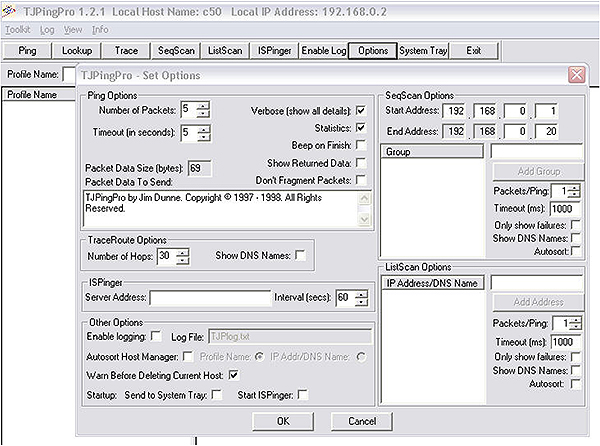Click the Lookup toolbar button
Image resolution: width=600 pixels, height=446 pixels.
point(77,50)
